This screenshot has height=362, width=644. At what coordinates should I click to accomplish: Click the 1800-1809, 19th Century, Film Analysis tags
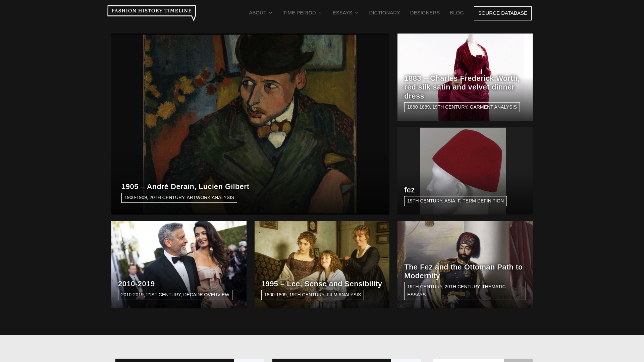click(x=312, y=295)
